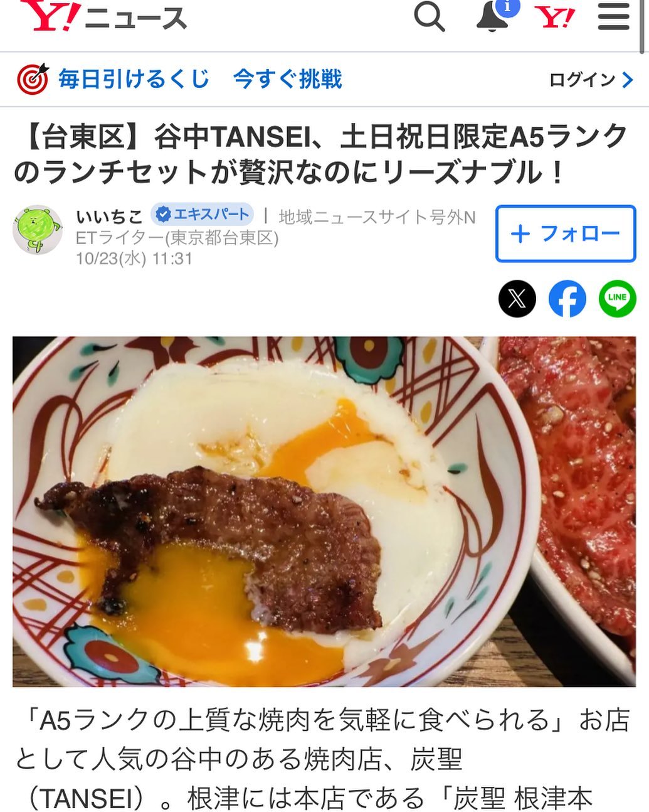Click the ログイン chevron arrow
649x812 pixels.
pos(628,80)
